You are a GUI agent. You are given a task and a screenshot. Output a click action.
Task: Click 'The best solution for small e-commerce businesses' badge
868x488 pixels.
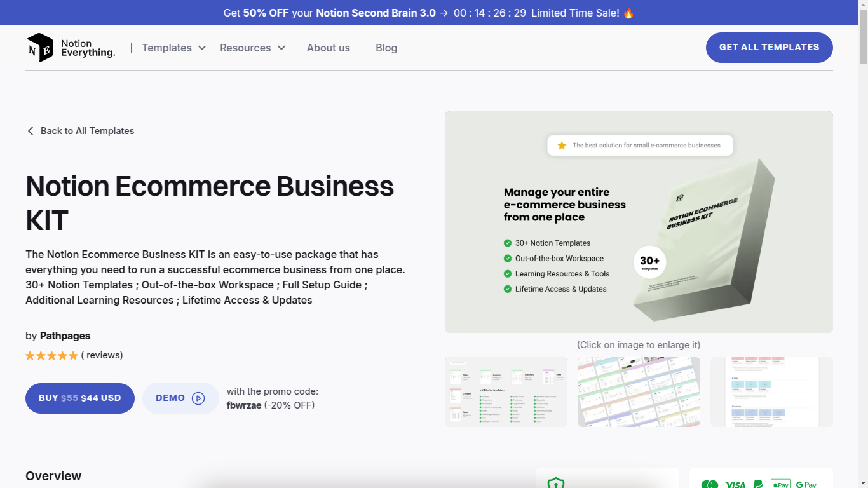640,146
